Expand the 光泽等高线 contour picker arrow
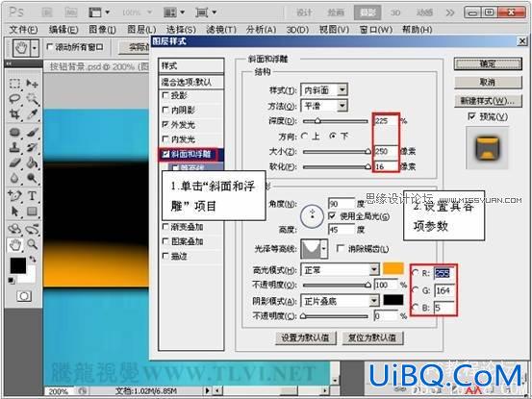The image size is (532, 399). (324, 249)
